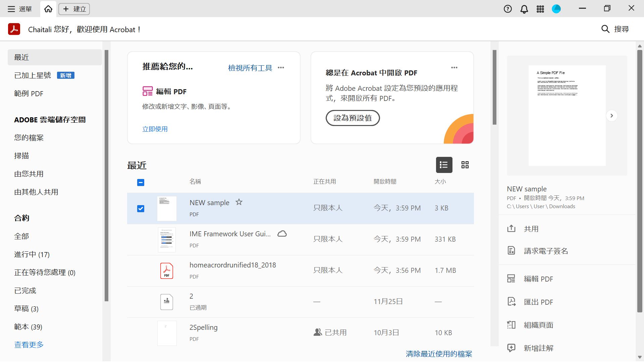Toggle the star on NEW sample file
Viewport: 644px width, 362px height.
[x=239, y=202]
